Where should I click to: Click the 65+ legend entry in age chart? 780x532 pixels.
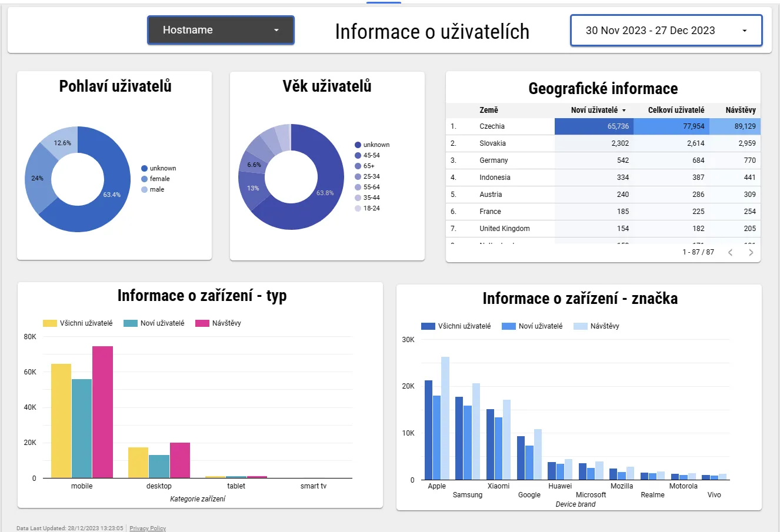365,166
